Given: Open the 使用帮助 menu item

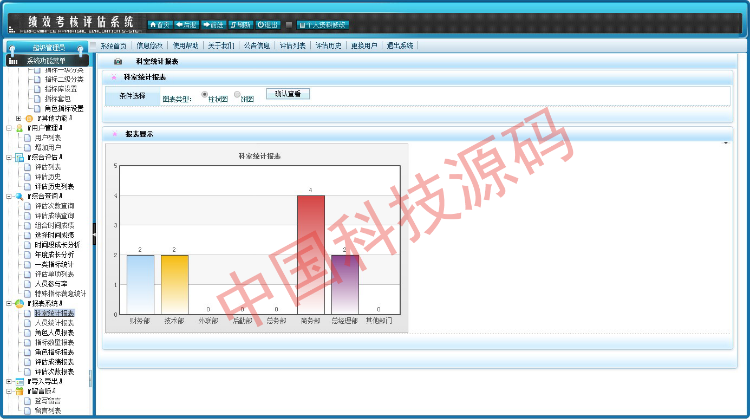Looking at the screenshot, I should click(x=185, y=46).
